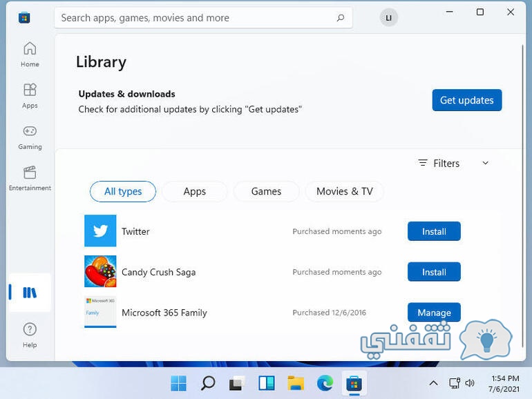532x399 pixels.
Task: Click the search magnifier icon in the search box
Action: click(341, 18)
